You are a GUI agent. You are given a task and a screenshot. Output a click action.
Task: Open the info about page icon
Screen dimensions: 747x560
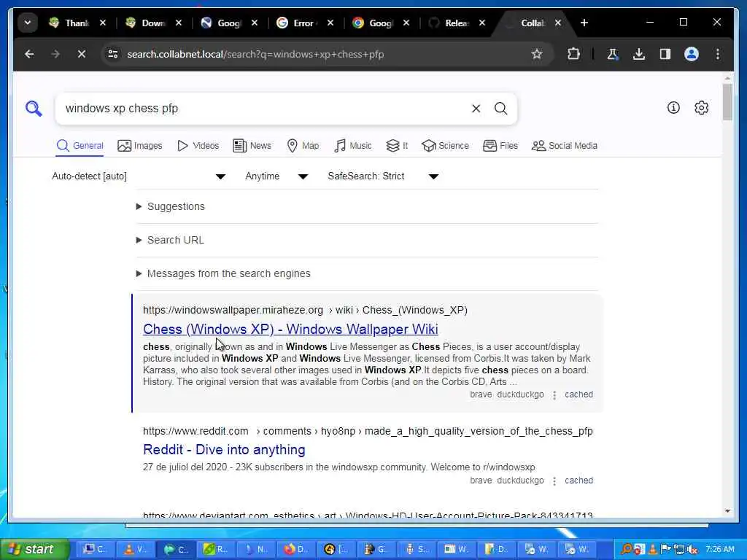673,108
